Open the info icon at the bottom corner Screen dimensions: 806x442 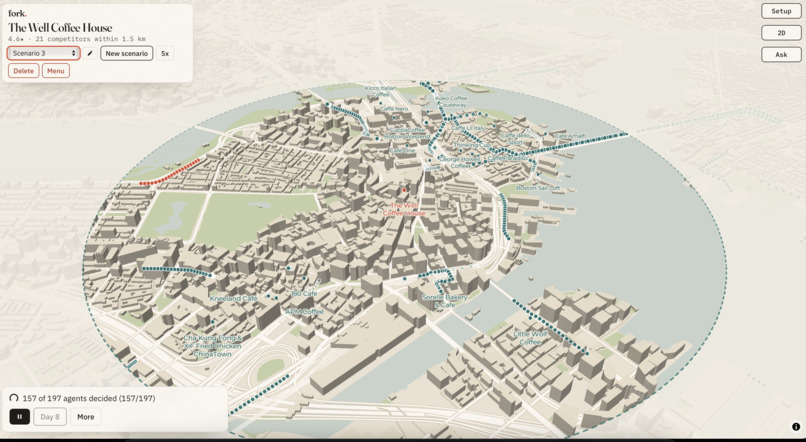(796, 427)
